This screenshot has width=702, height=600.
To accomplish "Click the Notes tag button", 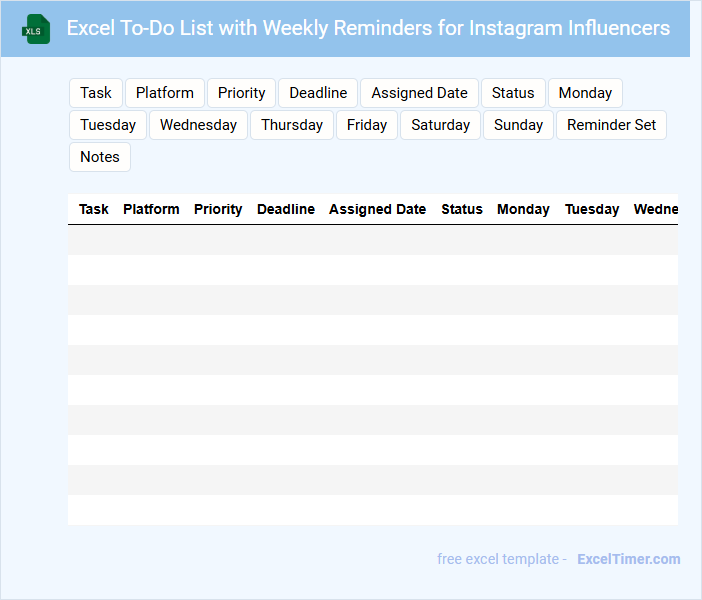I will click(x=100, y=157).
